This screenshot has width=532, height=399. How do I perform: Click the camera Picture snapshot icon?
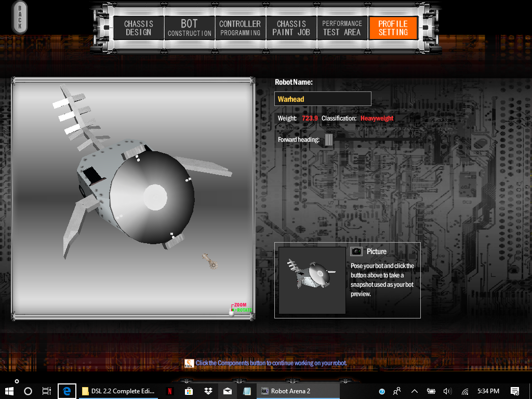coord(356,251)
